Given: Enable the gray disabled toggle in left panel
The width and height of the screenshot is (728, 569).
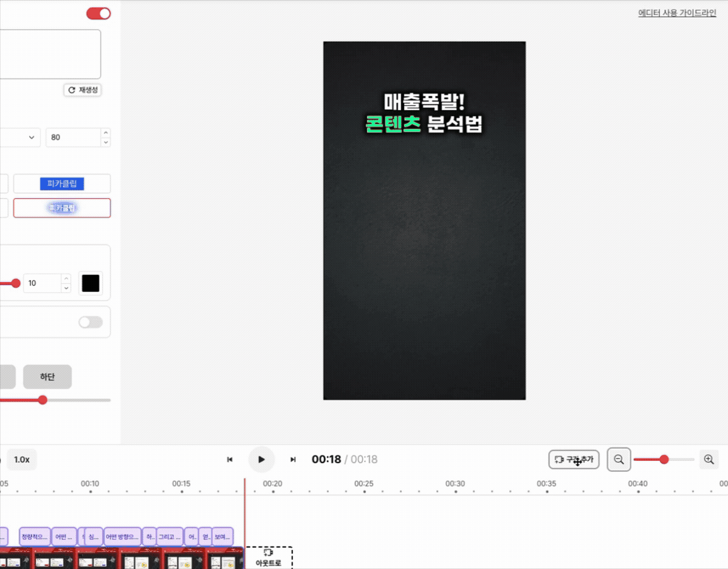Looking at the screenshot, I should (x=90, y=322).
